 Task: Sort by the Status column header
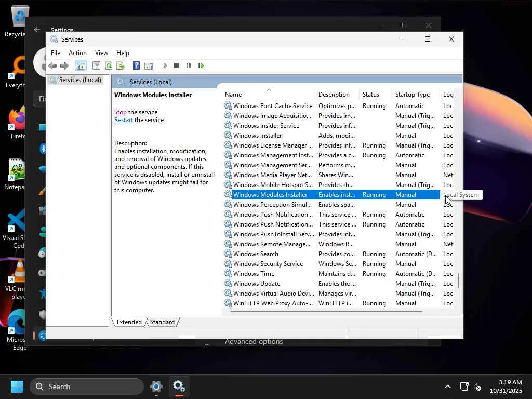(x=376, y=95)
